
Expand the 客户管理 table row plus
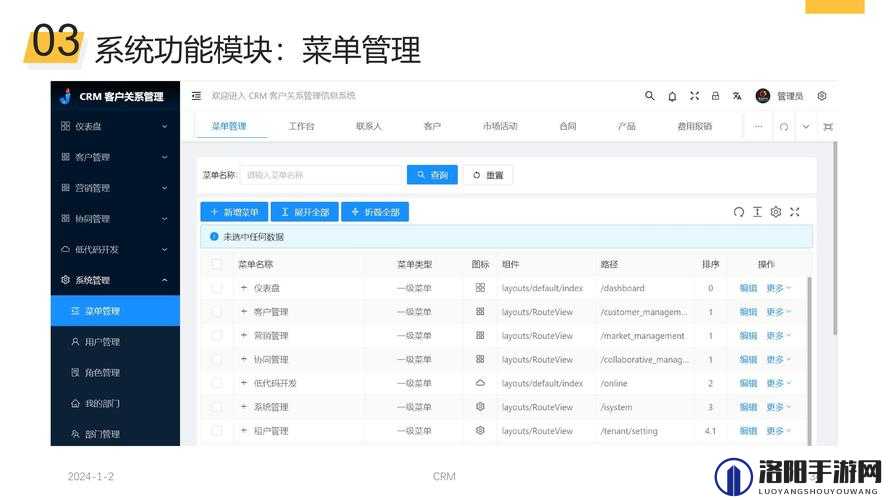click(243, 312)
